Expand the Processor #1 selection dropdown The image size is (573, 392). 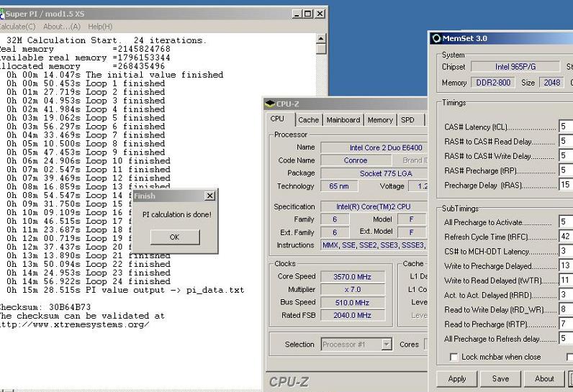tap(387, 345)
